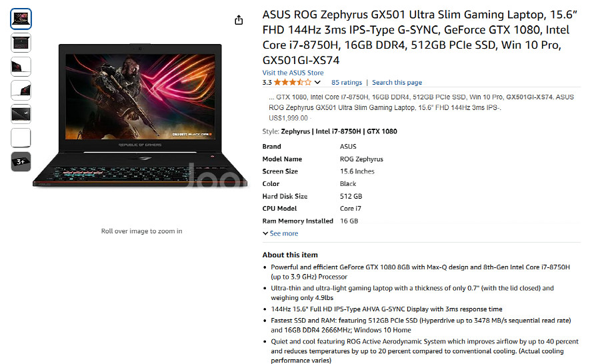
Task: Click the share icon above the product image
Action: [239, 20]
